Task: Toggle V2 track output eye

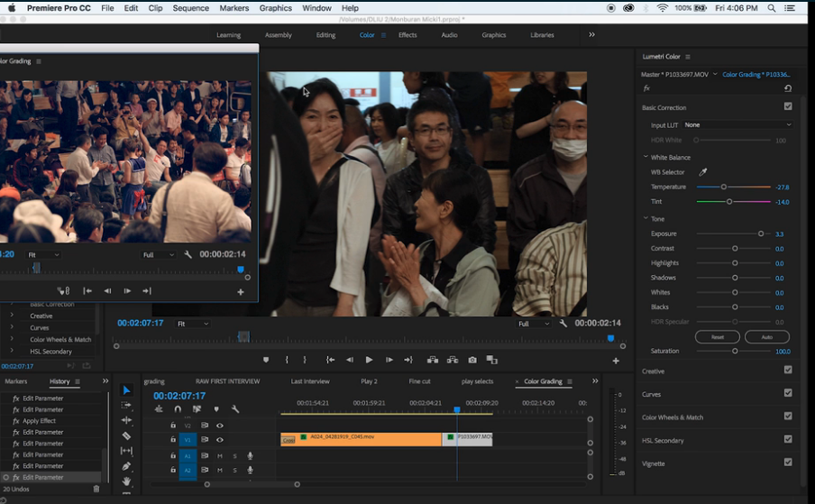Action: (x=220, y=426)
